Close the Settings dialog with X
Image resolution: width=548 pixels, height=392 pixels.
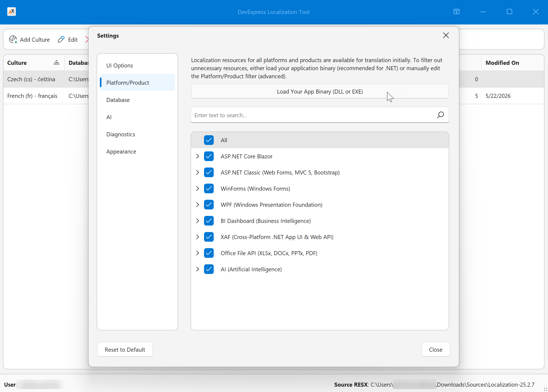446,35
